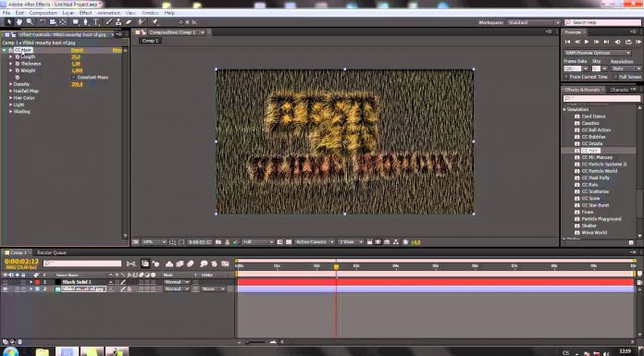Click Show Channel color icon in viewer

[236, 242]
